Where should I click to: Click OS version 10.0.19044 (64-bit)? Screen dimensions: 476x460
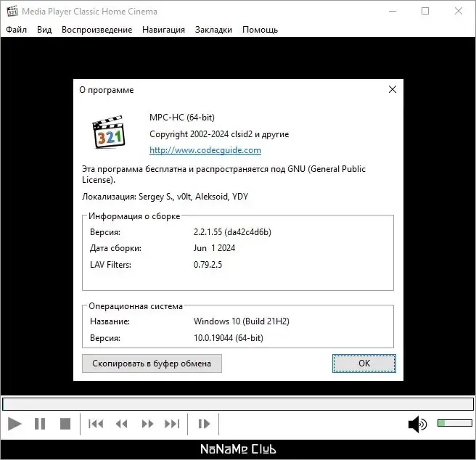pos(229,338)
